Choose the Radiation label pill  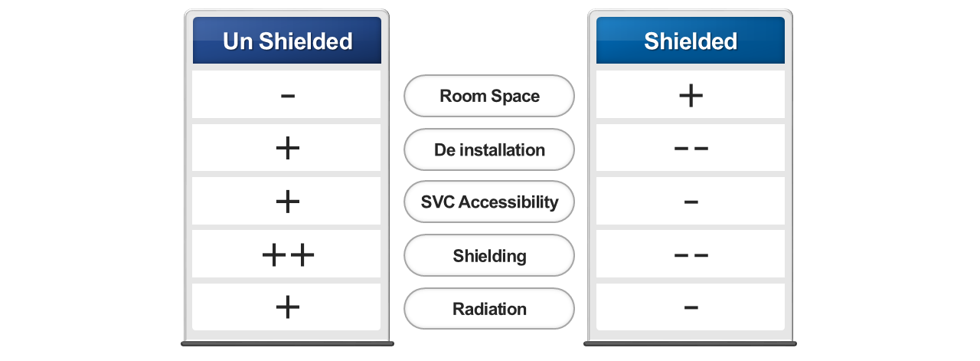coord(489,309)
